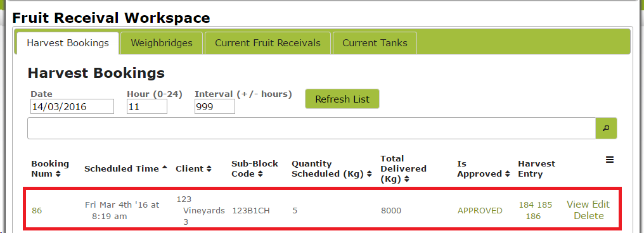The height and width of the screenshot is (233, 644).
Task: Open the hamburger column menu icon
Action: click(x=610, y=160)
